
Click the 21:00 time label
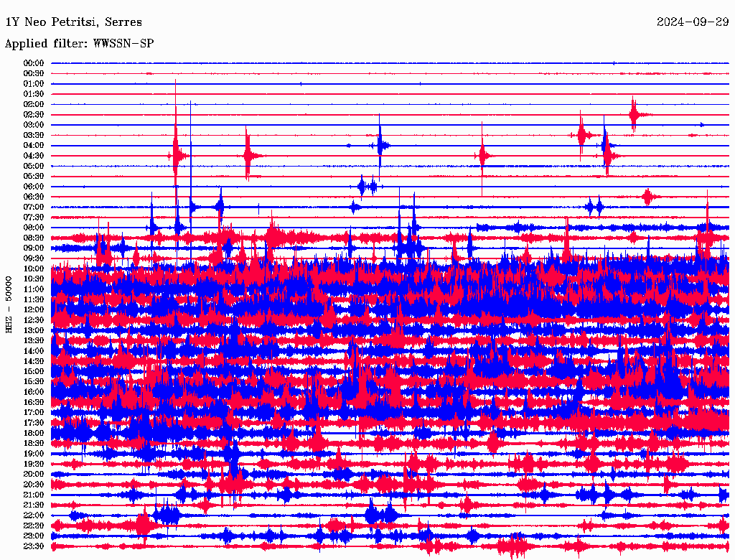[x=34, y=495]
